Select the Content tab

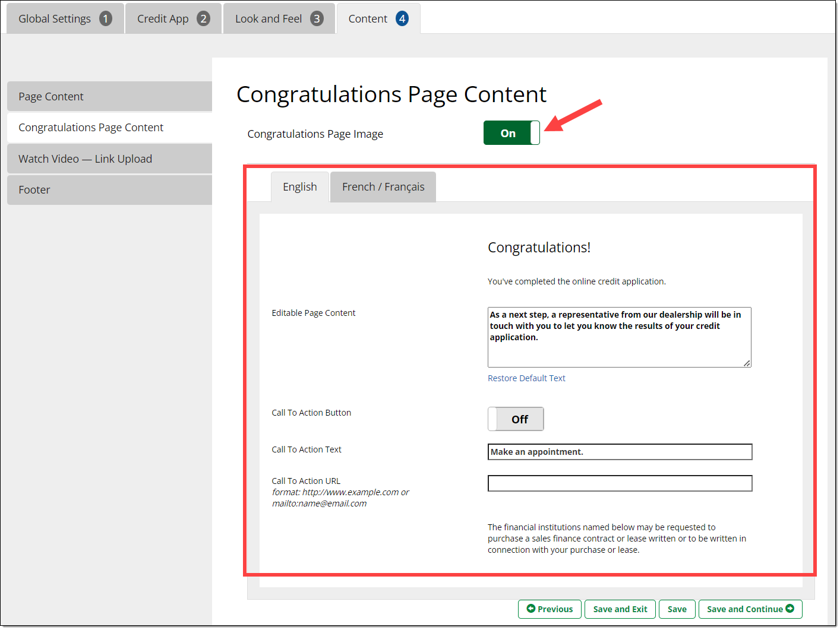coord(368,19)
